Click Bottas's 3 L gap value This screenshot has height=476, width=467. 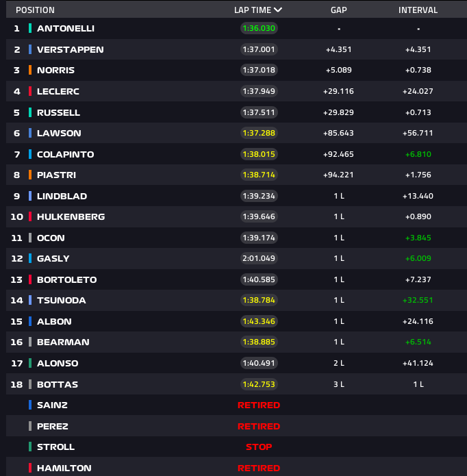(x=339, y=384)
